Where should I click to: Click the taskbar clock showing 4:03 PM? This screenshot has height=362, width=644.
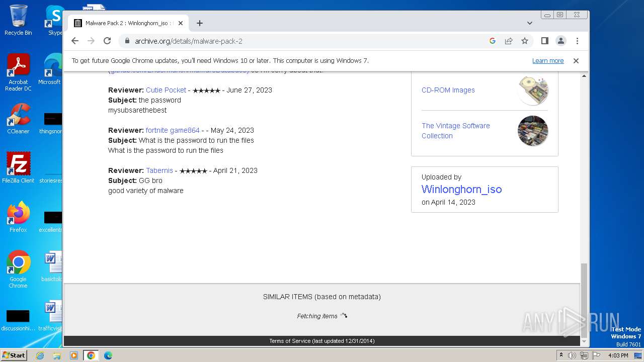(x=618, y=355)
